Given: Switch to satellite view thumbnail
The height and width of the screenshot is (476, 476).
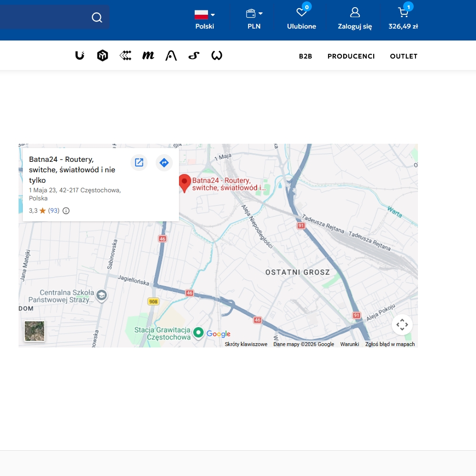Looking at the screenshot, I should coord(35,331).
